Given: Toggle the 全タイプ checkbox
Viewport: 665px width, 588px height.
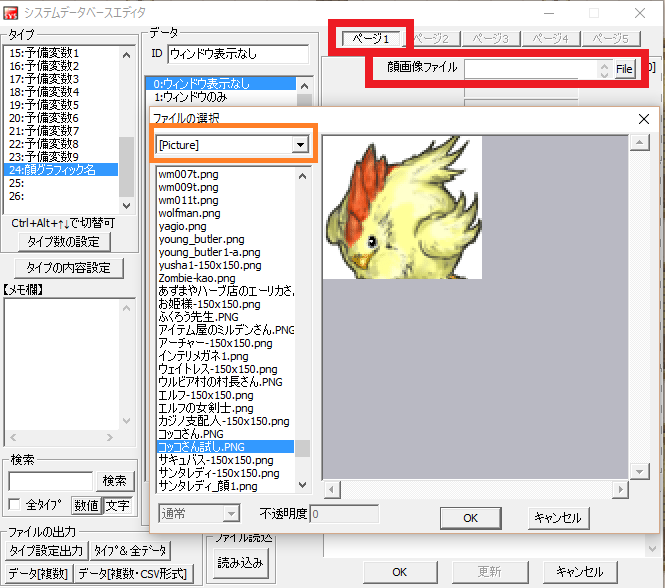Looking at the screenshot, I should click(14, 504).
